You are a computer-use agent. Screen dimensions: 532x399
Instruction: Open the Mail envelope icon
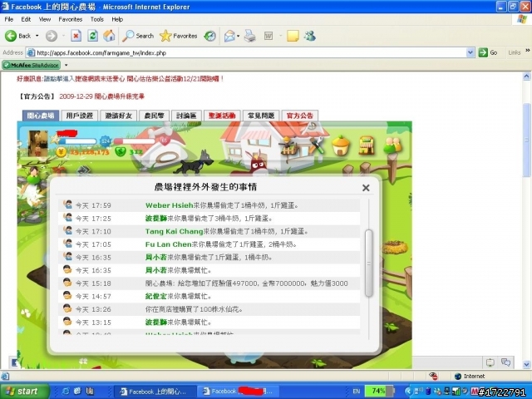click(229, 36)
